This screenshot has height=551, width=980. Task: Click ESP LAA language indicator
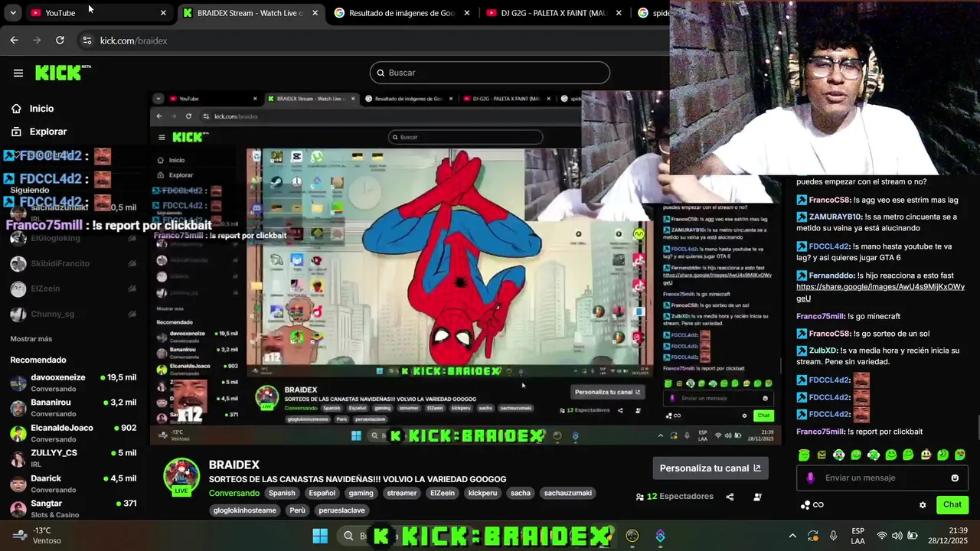click(x=858, y=536)
